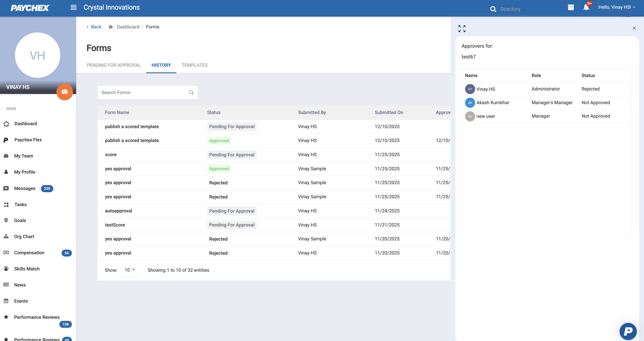Expand the Hello, Vinay HS user menu
The image size is (644, 341).
[616, 7]
